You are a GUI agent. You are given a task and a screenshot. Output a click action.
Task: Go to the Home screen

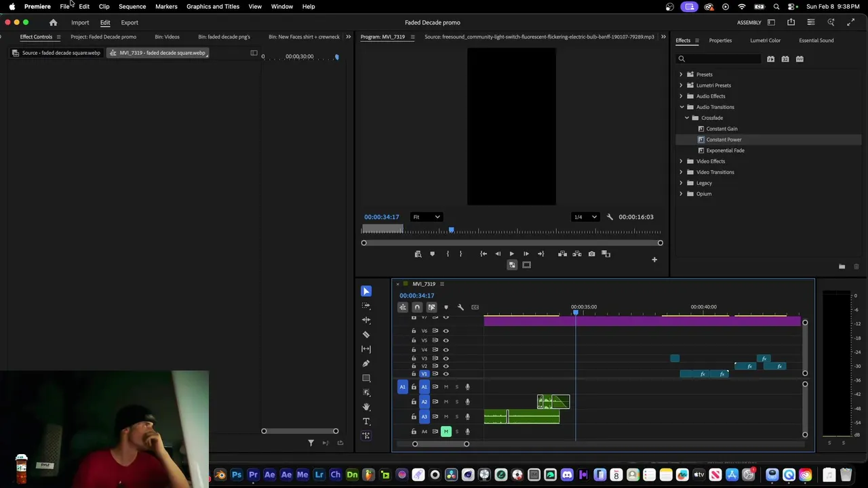(x=53, y=22)
